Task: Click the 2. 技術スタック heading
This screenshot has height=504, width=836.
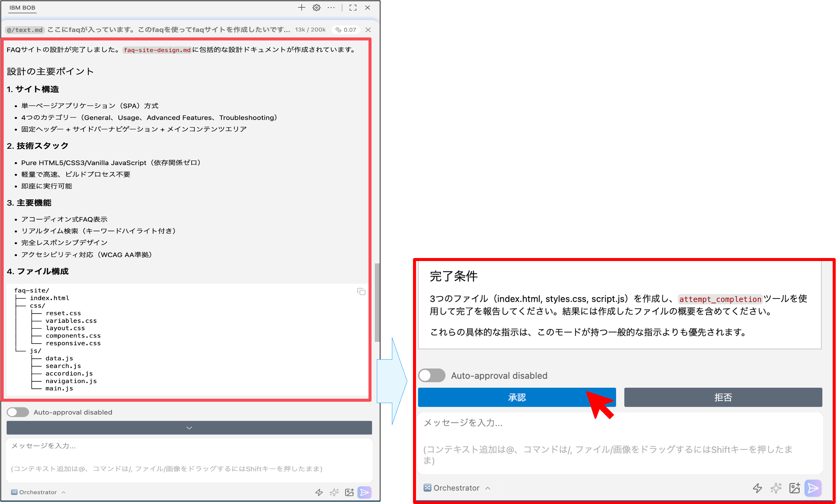Action: 38,146
